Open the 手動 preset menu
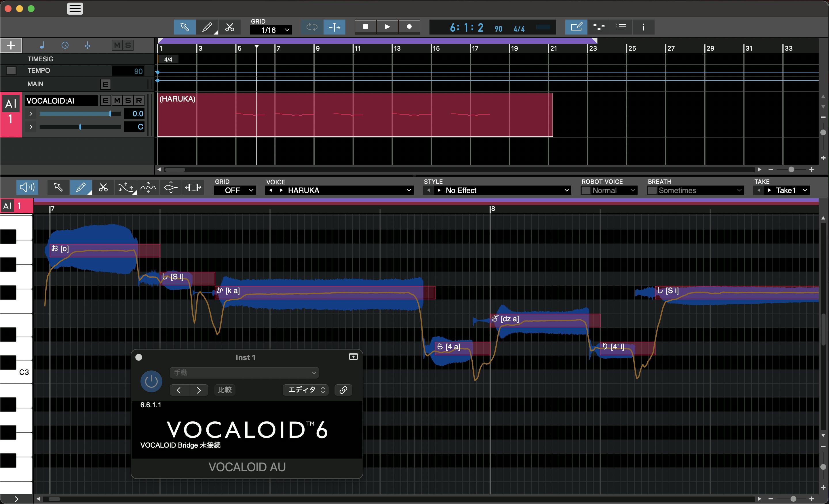The height and width of the screenshot is (504, 829). [244, 373]
